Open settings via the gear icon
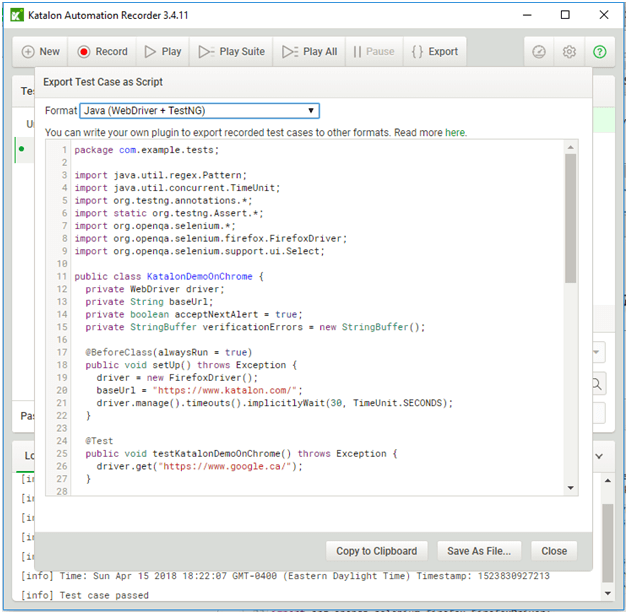Image resolution: width=628 pixels, height=614 pixels. (569, 52)
